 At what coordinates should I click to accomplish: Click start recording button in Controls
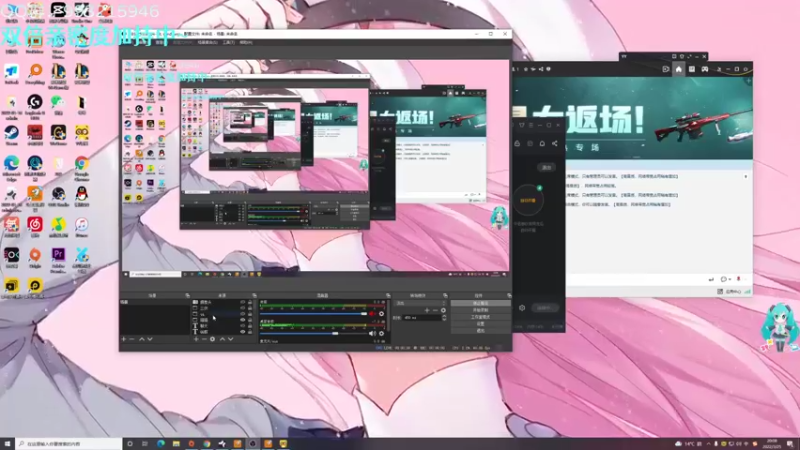click(x=480, y=310)
